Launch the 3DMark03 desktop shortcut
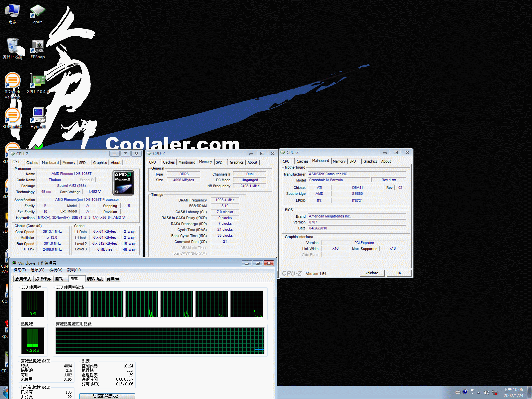The height and width of the screenshot is (399, 532). pos(13,118)
